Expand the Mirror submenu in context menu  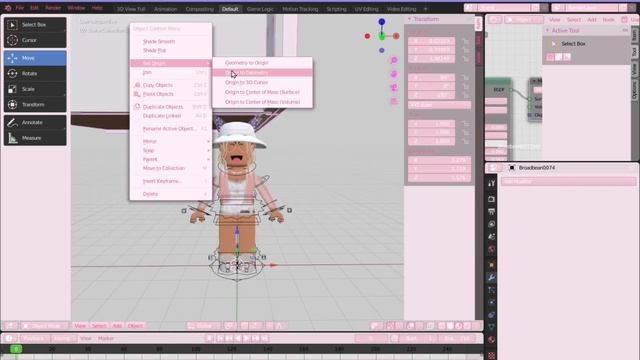click(x=171, y=142)
